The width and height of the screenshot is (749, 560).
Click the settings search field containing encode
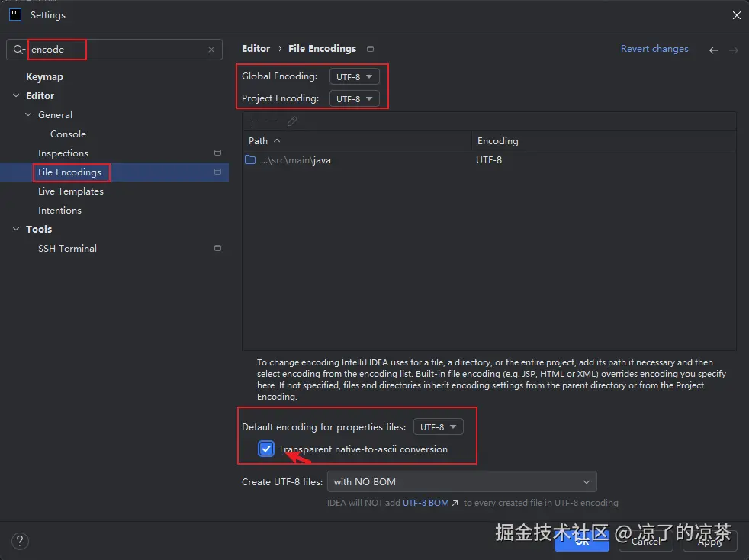pyautogui.click(x=114, y=50)
